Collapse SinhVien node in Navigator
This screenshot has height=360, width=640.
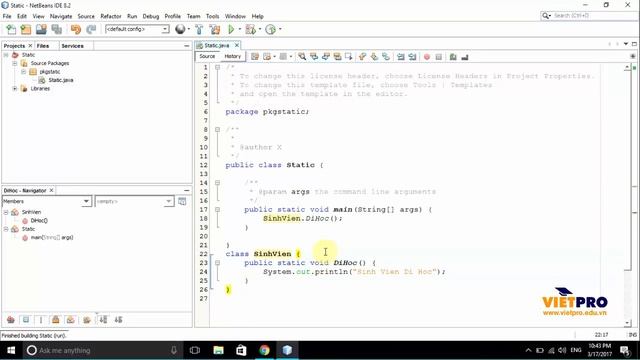(6, 212)
